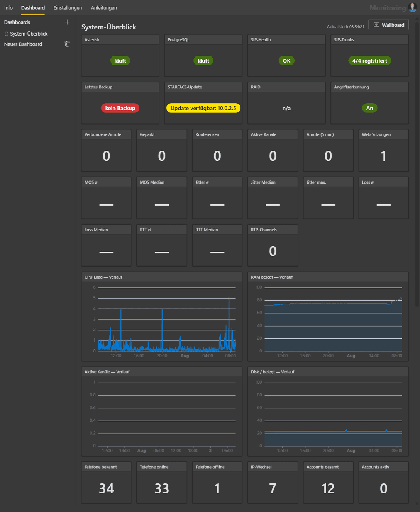Click the Verbundene Anrufe tile
This screenshot has width=420, height=512.
(x=106, y=150)
